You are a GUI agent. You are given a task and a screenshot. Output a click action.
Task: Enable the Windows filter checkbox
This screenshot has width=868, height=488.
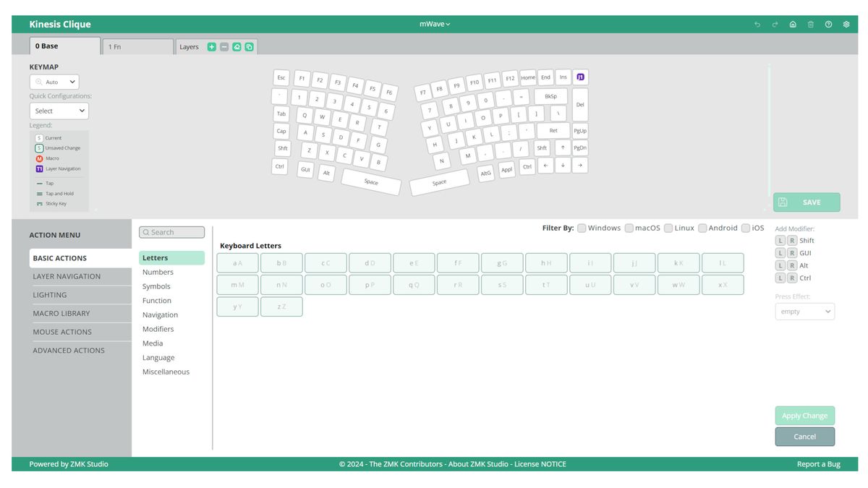click(x=582, y=228)
